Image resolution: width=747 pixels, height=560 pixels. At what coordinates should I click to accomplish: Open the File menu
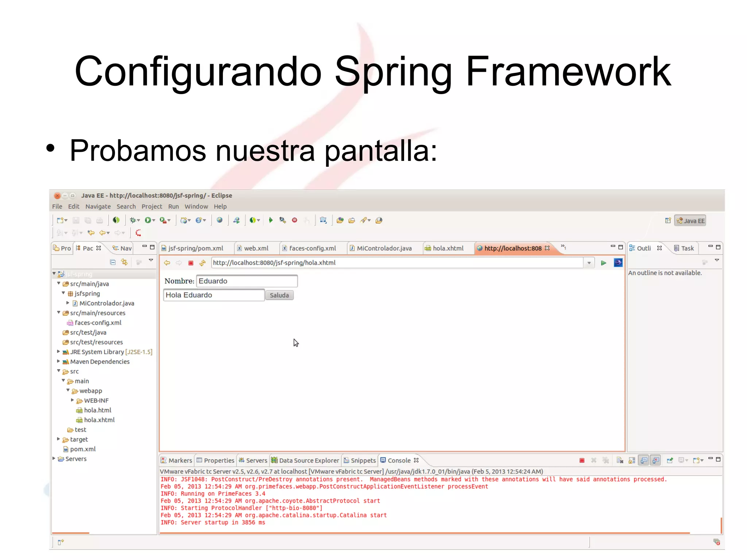coord(57,206)
